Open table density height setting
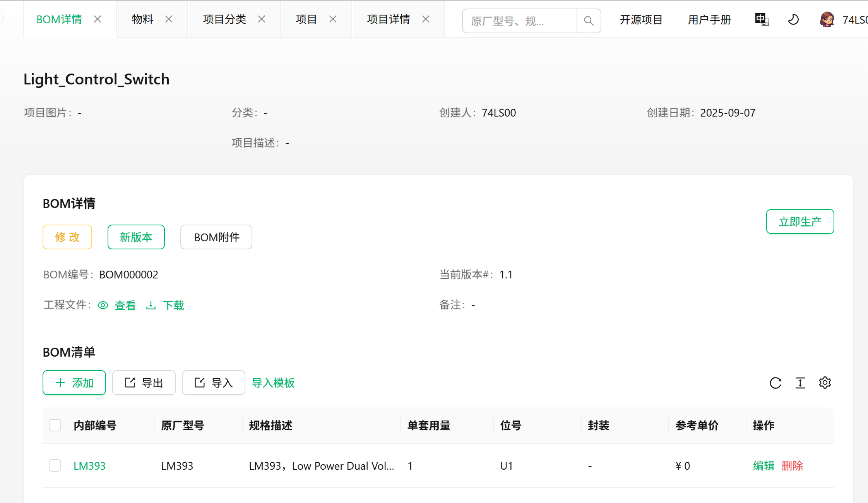The image size is (868, 503). 800,383
